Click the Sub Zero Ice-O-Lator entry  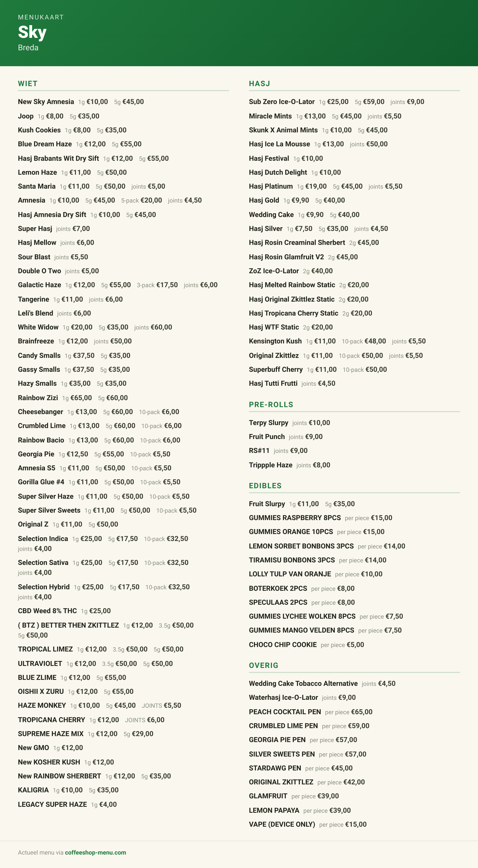282,102
